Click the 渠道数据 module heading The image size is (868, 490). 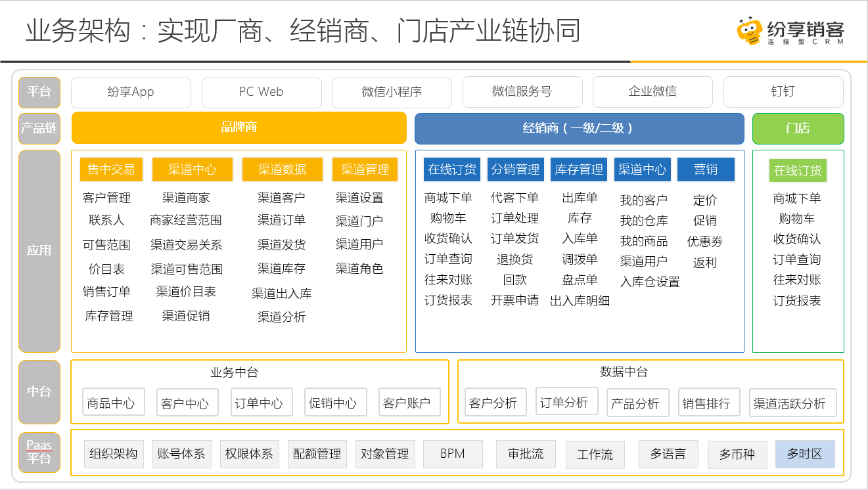click(283, 169)
